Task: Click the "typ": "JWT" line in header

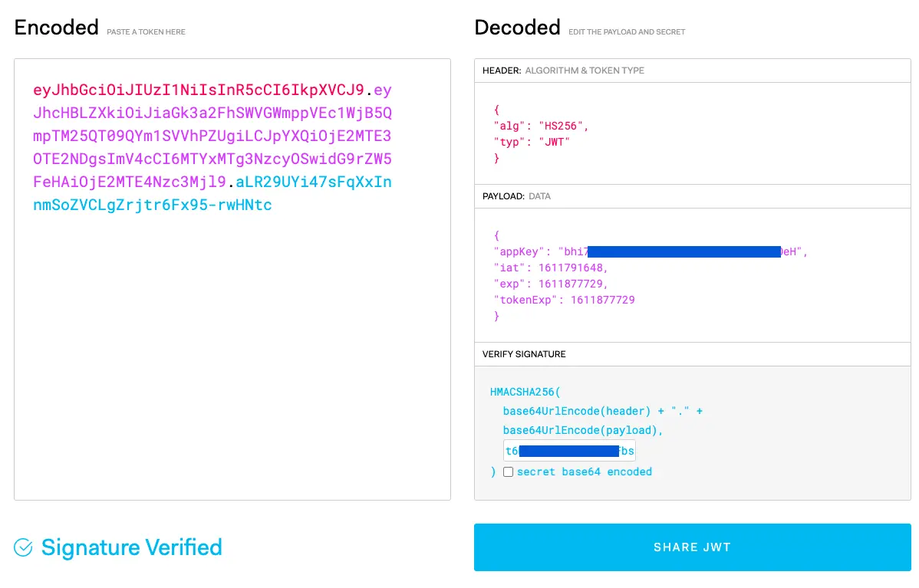Action: [532, 143]
